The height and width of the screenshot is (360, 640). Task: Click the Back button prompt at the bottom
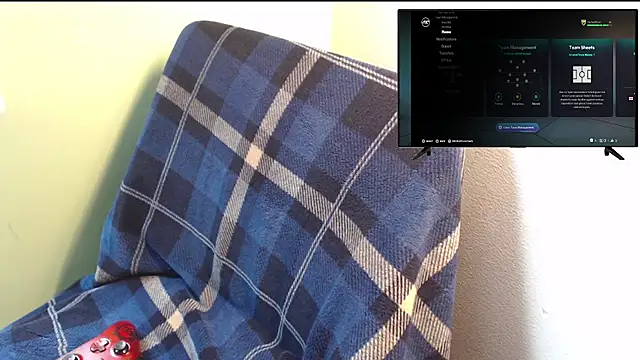440,141
